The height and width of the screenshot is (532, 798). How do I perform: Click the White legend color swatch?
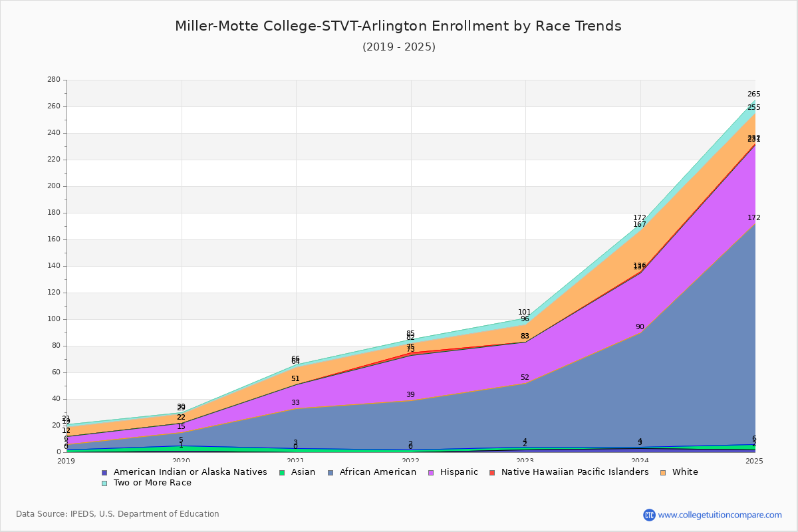[663, 472]
